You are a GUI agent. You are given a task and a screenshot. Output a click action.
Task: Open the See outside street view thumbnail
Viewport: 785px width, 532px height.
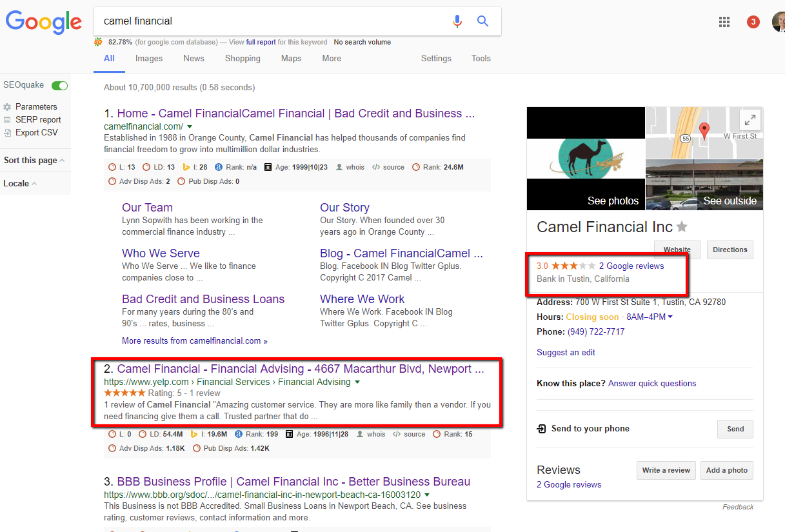click(x=704, y=185)
